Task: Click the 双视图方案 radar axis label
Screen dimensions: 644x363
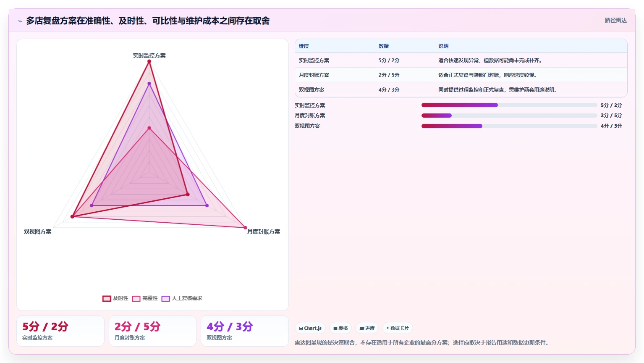Action: click(38, 231)
